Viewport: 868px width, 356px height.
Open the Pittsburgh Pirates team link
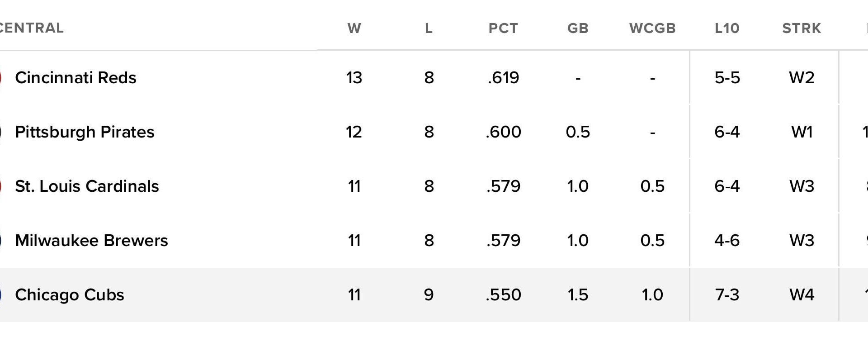[x=85, y=132]
